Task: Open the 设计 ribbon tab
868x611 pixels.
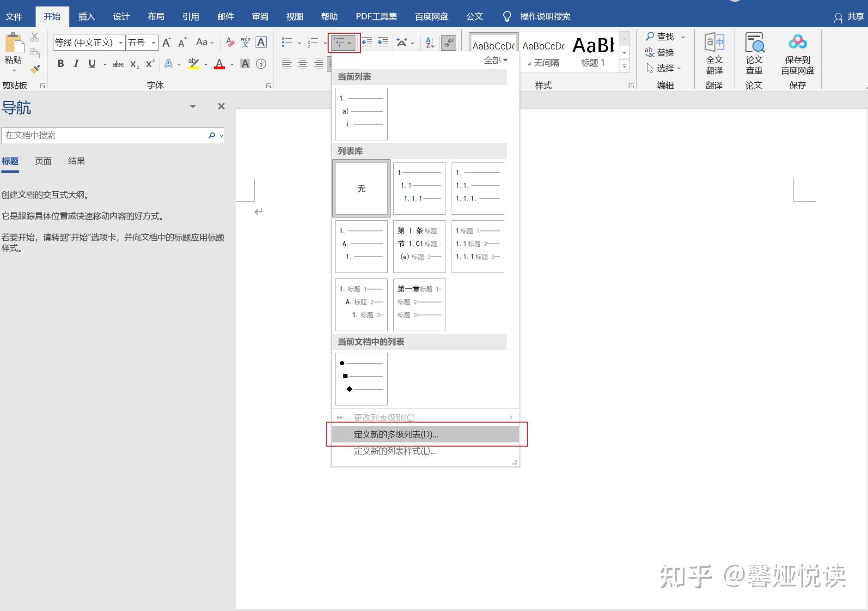Action: click(121, 17)
